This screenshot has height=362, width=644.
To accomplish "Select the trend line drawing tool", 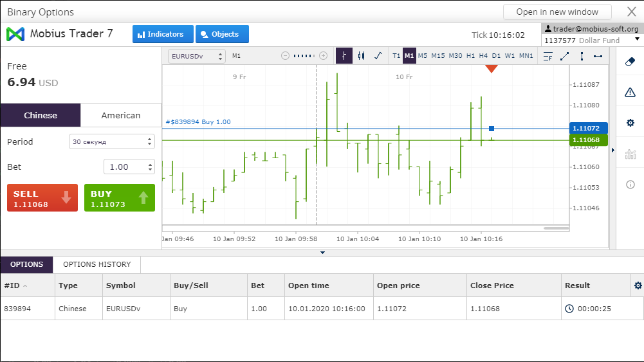I will 565,56.
